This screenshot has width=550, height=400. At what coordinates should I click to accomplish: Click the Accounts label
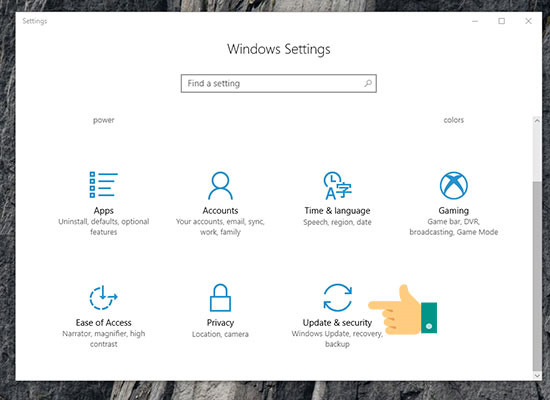[x=220, y=211]
